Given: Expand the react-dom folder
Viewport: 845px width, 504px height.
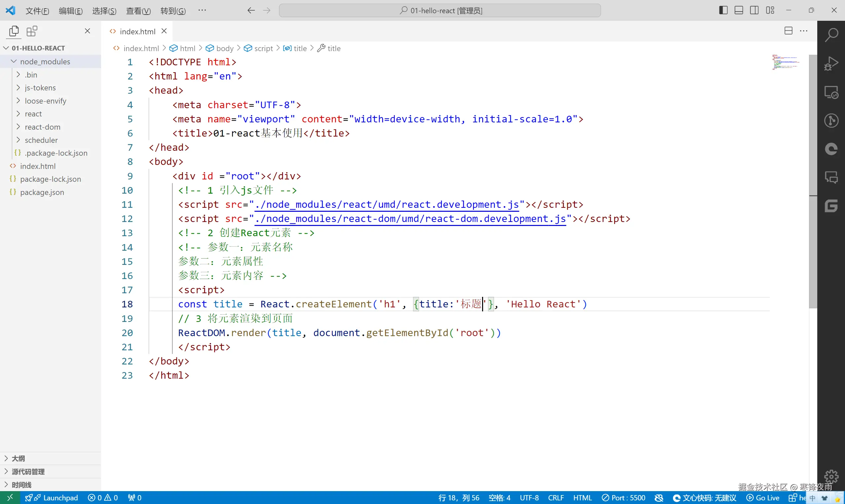Looking at the screenshot, I should [x=42, y=127].
